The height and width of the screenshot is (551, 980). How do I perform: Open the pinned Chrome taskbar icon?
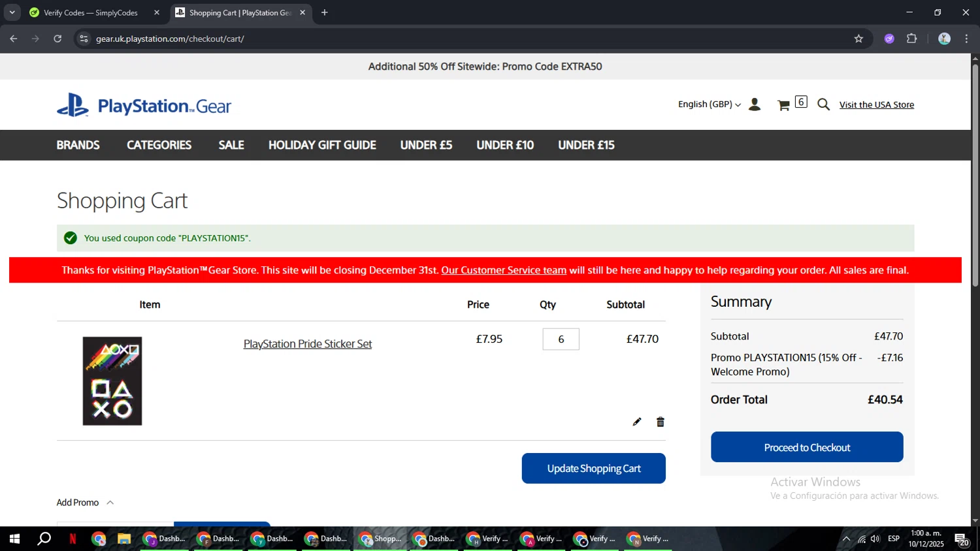pos(99,539)
